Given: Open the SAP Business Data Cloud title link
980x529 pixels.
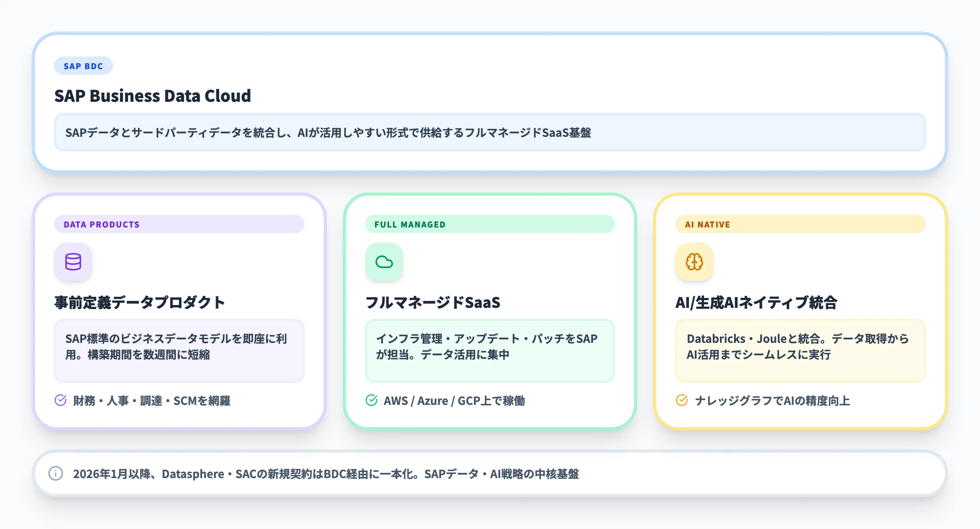Looking at the screenshot, I should pos(153,95).
